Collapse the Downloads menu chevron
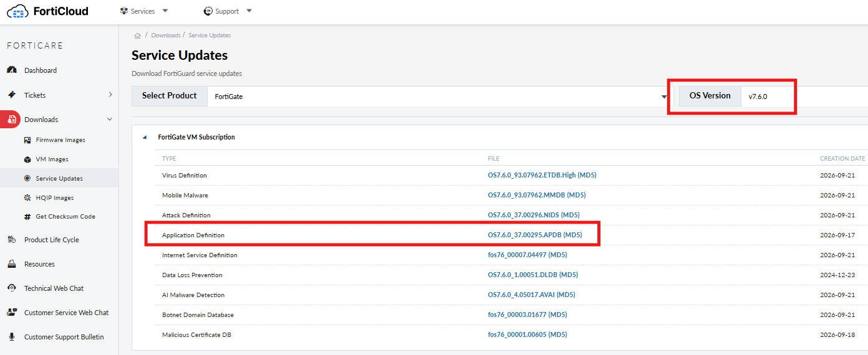 click(110, 120)
